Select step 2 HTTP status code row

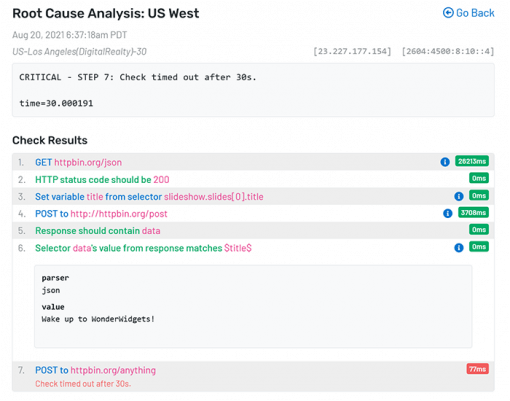[253, 179]
